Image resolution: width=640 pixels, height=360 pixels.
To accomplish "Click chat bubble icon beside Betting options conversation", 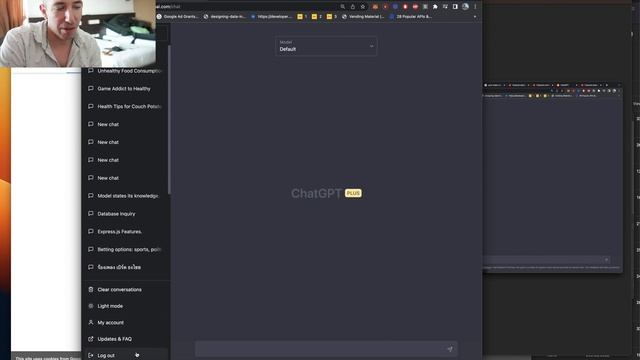I will tap(91, 249).
